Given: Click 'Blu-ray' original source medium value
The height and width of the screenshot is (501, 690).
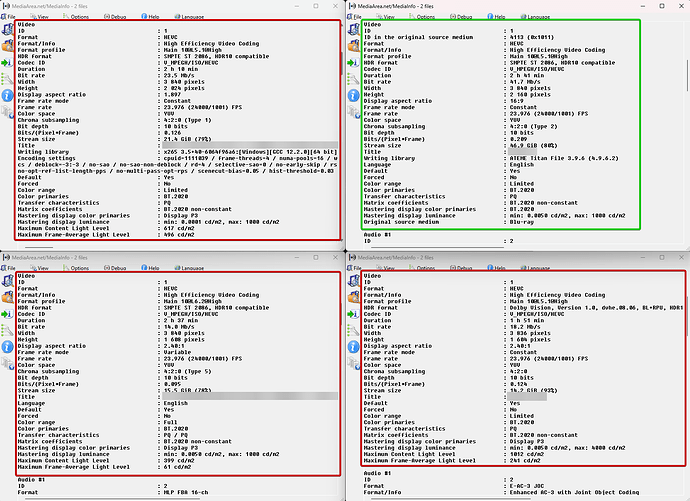Looking at the screenshot, I should tap(521, 222).
